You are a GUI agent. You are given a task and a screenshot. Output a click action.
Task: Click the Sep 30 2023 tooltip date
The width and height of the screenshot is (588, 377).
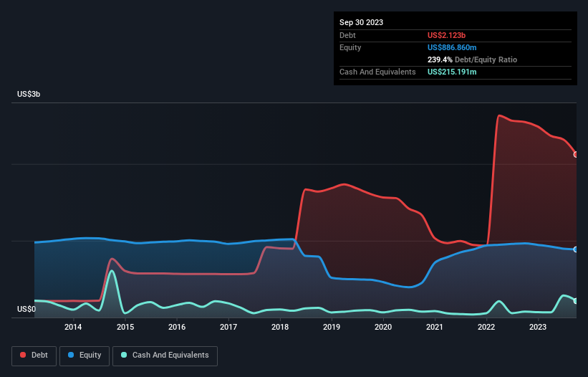pos(361,22)
